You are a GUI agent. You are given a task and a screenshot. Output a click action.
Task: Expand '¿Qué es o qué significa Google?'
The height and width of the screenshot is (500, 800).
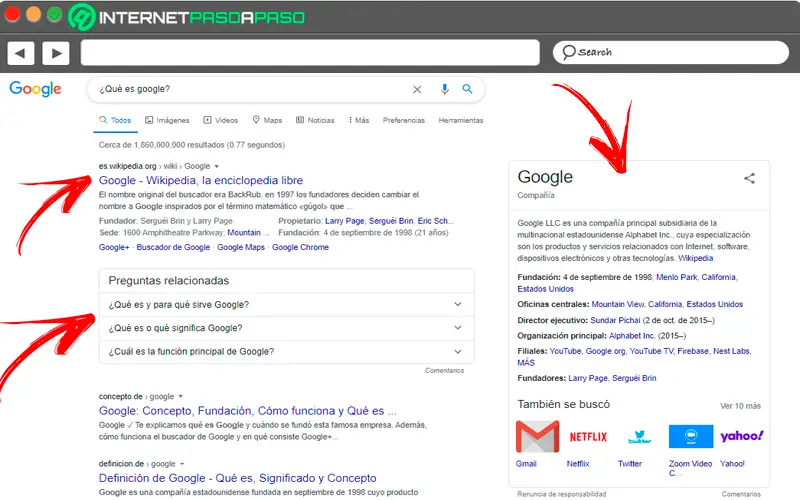point(286,328)
